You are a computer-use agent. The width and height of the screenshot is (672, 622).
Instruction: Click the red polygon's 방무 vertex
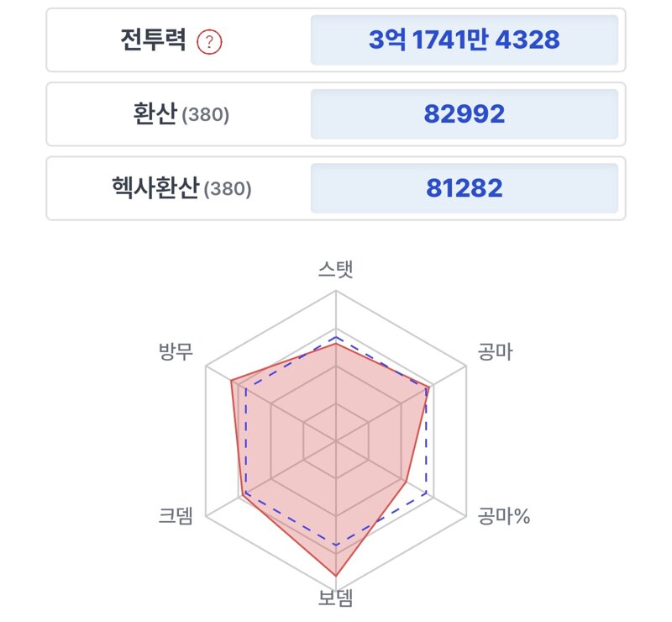[x=231, y=381]
